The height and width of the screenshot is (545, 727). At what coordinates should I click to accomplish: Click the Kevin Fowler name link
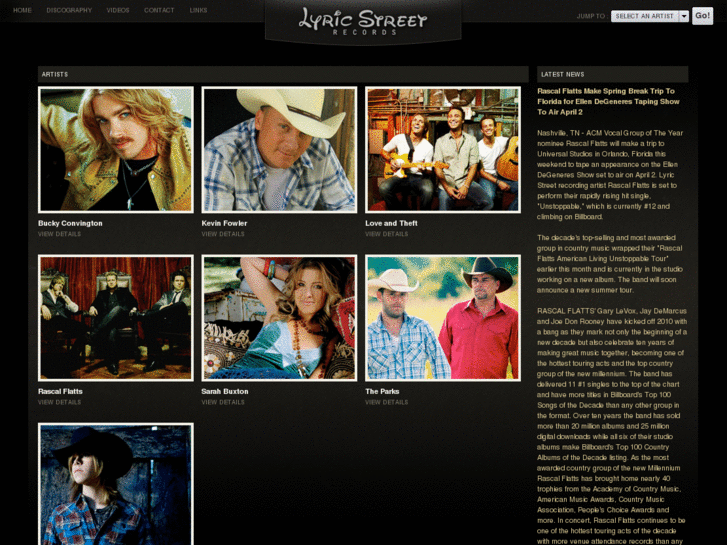click(224, 223)
